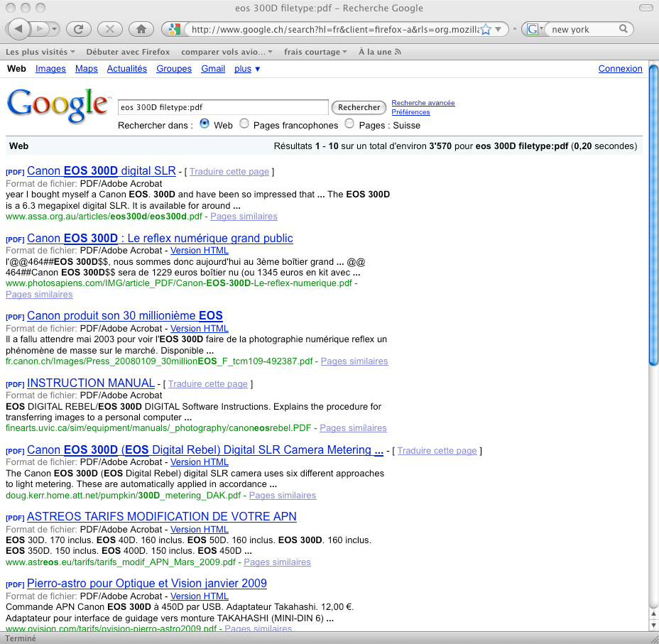659x644 pixels.
Task: Select the Web radio button
Action: click(205, 124)
